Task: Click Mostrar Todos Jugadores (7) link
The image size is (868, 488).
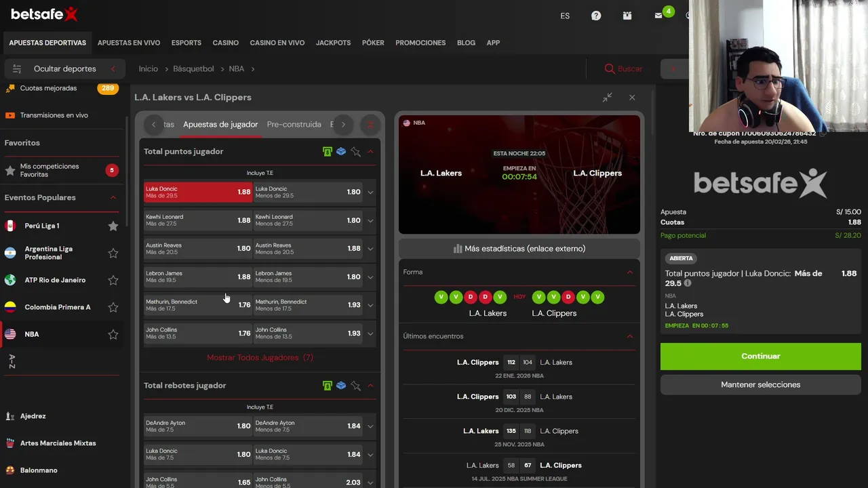Action: [260, 357]
